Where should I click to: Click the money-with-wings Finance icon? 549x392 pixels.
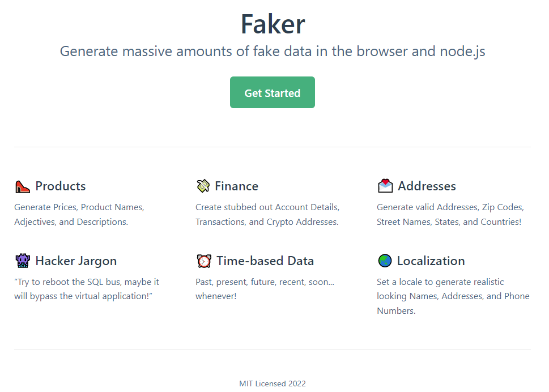tap(203, 186)
